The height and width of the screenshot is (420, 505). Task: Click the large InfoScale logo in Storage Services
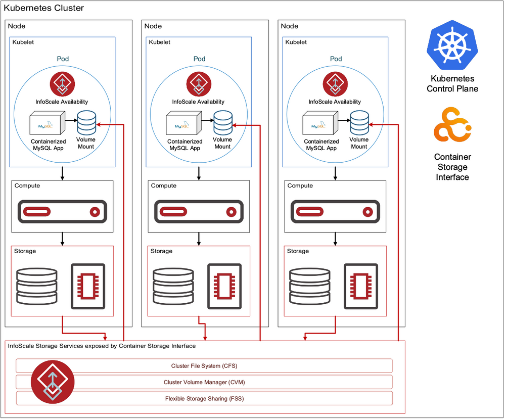[x=53, y=382]
